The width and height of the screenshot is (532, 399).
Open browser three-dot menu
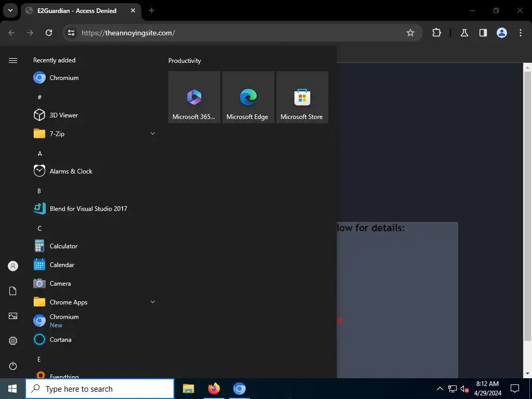point(520,33)
